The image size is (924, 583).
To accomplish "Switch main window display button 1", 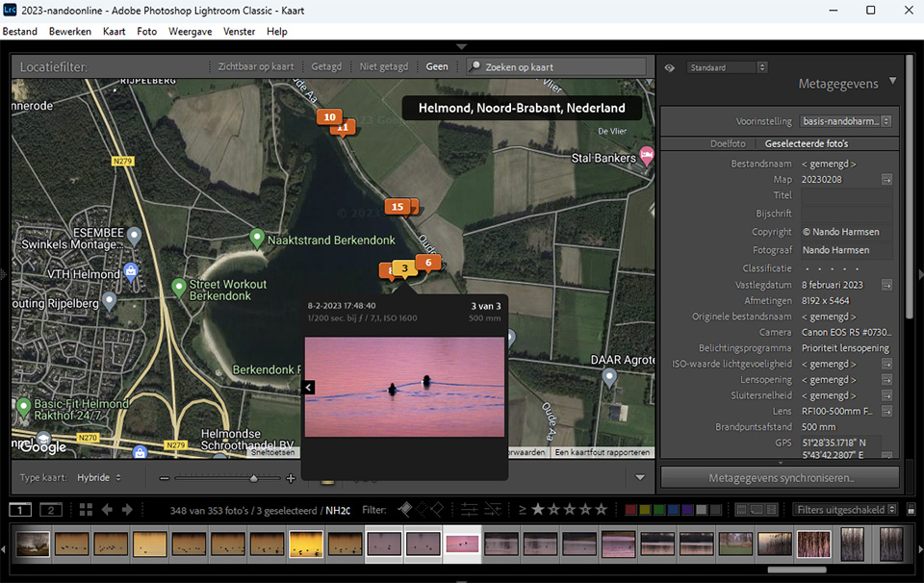I will 20,510.
